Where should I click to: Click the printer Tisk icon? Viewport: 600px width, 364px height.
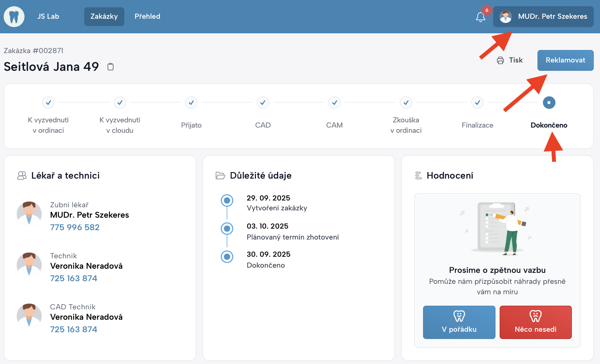click(500, 60)
